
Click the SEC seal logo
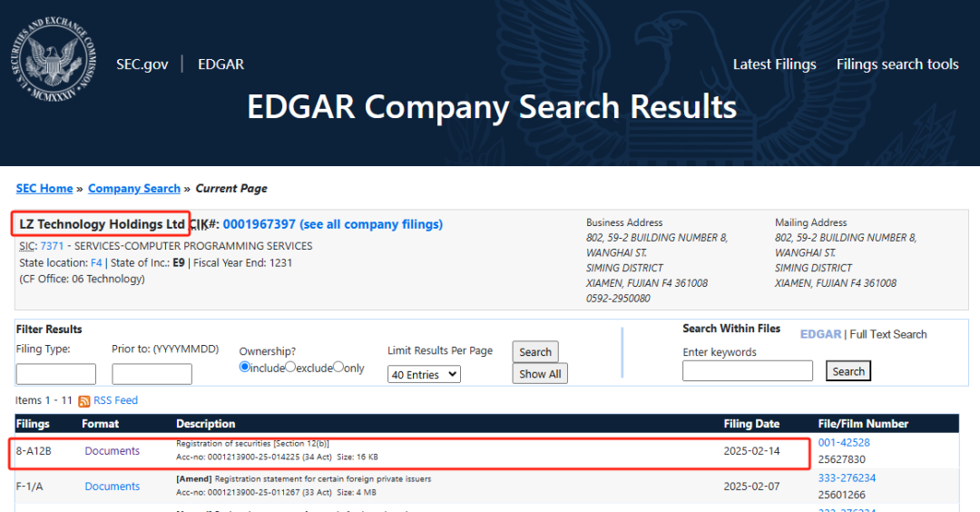(54, 60)
